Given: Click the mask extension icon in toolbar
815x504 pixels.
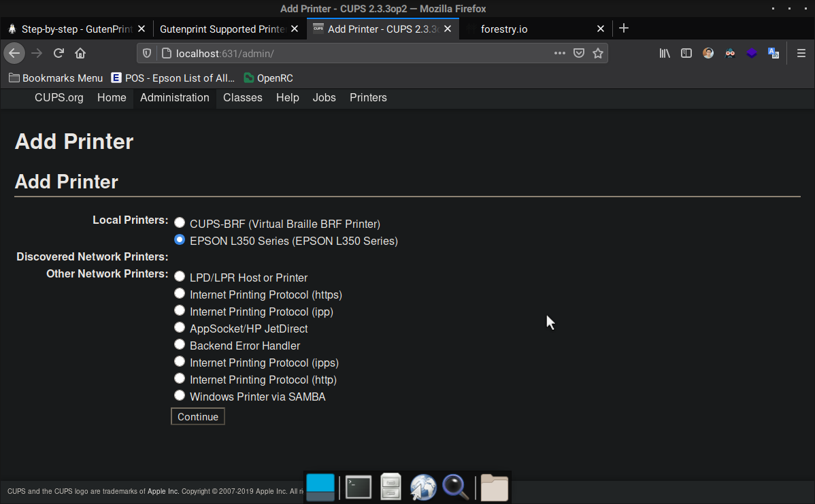Looking at the screenshot, I should coord(730,53).
